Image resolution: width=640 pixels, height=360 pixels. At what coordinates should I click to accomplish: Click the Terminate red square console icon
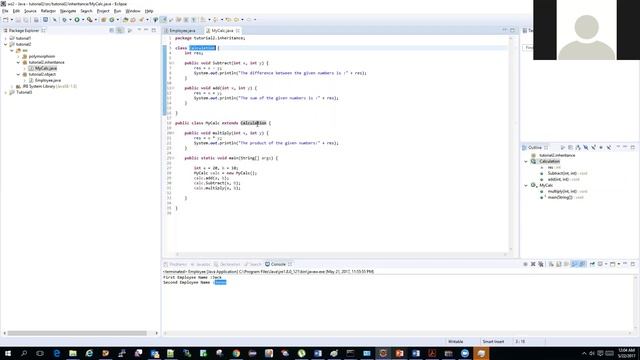pyautogui.click(x=525, y=264)
